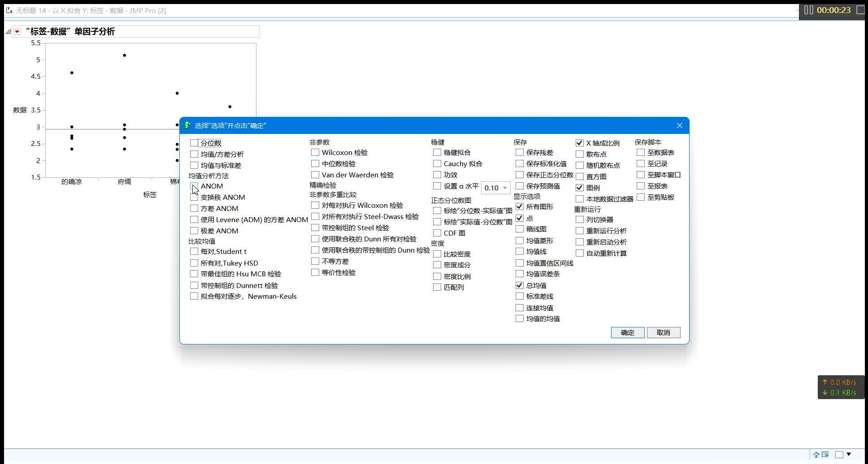Click the 确定 button

628,332
